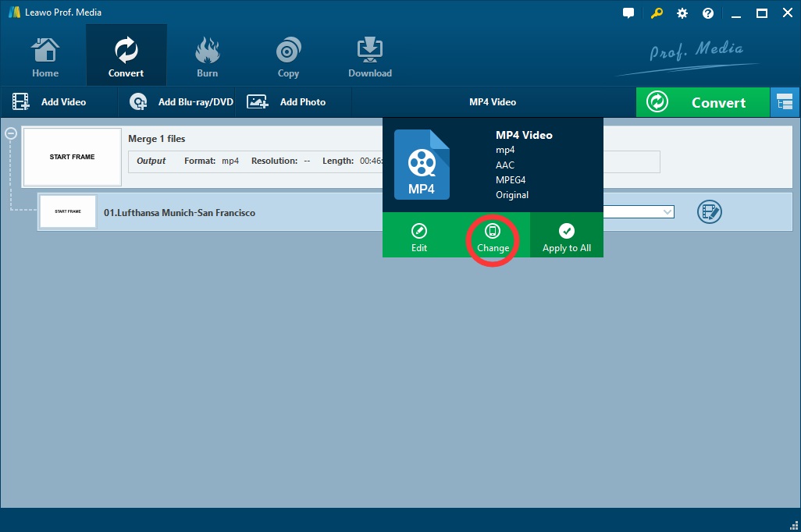Open the Copy module

[288, 57]
